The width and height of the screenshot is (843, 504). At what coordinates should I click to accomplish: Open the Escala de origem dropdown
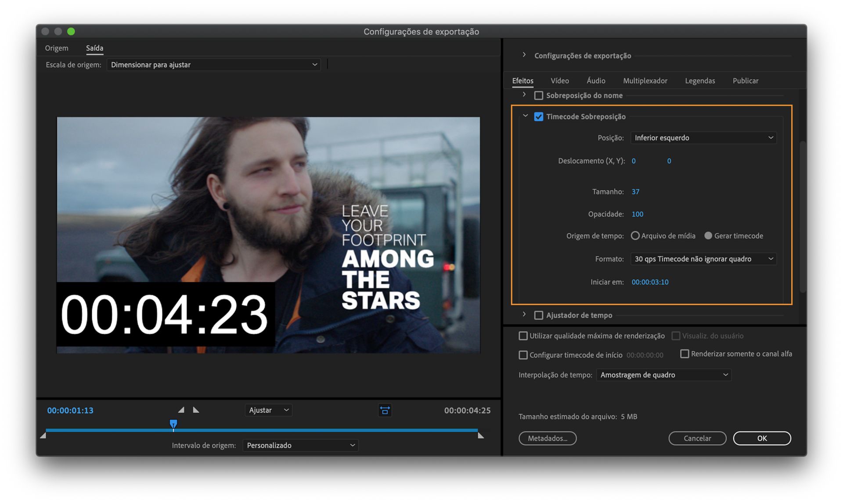tap(214, 65)
